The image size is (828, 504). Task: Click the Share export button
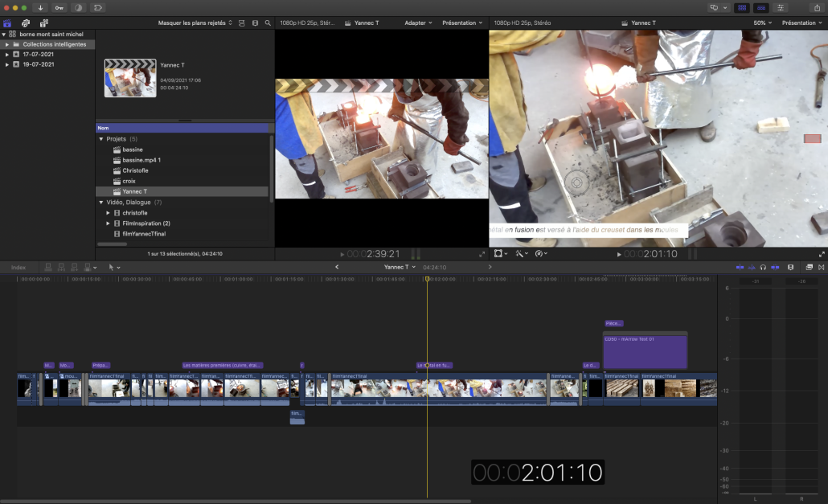coord(817,8)
